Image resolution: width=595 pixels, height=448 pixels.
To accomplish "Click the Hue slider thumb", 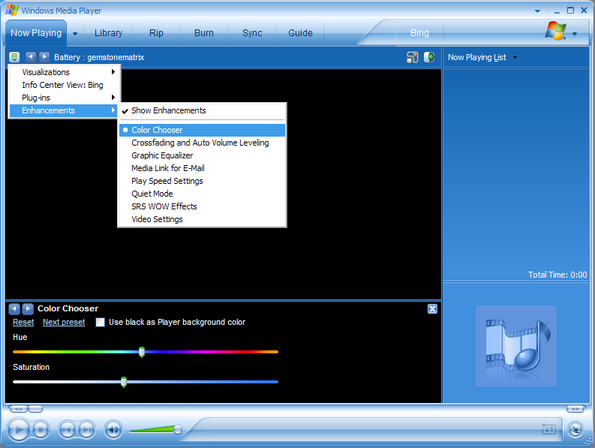I will click(142, 352).
